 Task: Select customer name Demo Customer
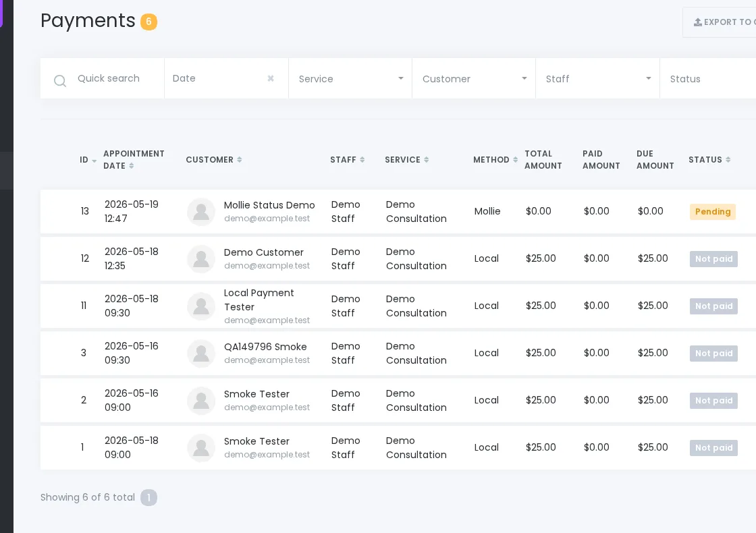pos(264,252)
